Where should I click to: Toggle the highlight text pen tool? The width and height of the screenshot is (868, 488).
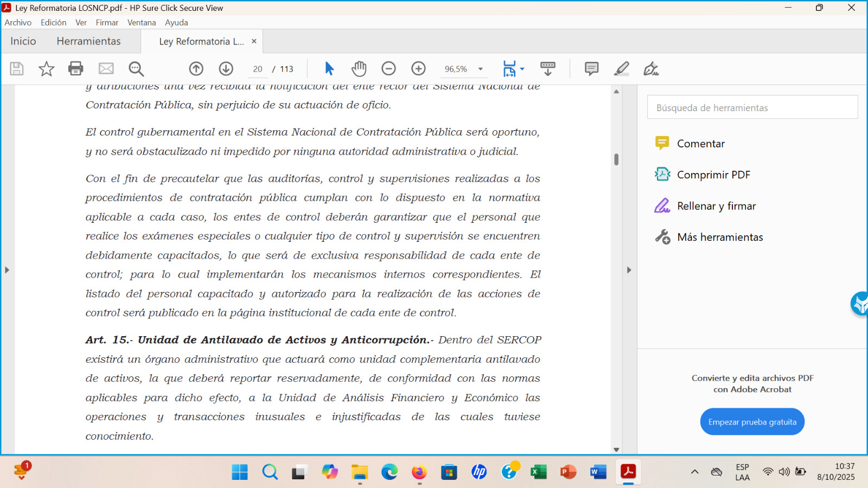tap(621, 69)
